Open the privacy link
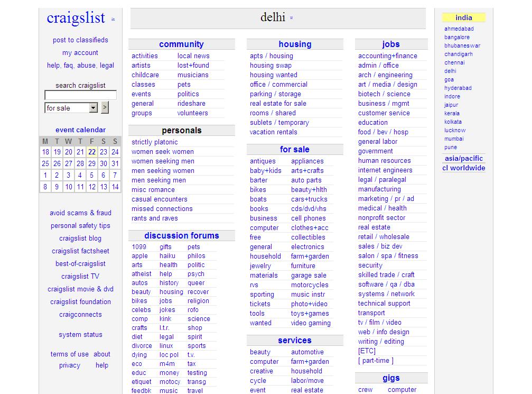 [70, 365]
